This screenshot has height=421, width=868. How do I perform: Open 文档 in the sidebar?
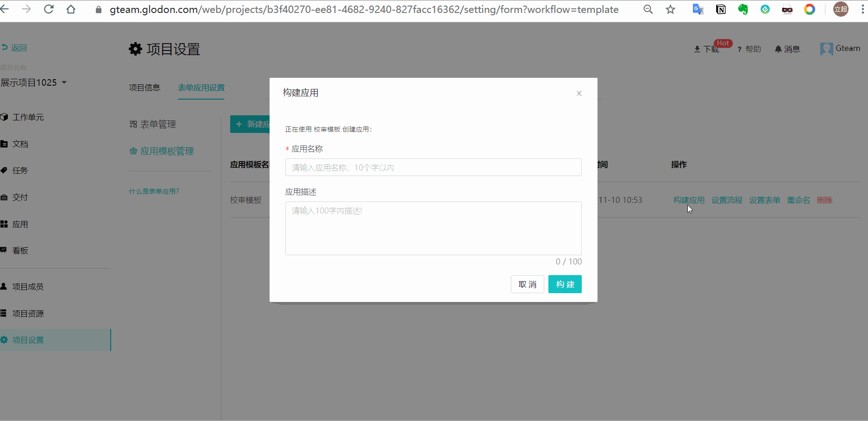coord(20,144)
